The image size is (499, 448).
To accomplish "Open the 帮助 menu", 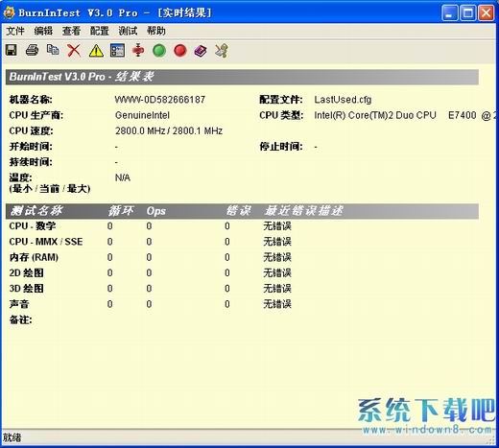I will pos(156,31).
